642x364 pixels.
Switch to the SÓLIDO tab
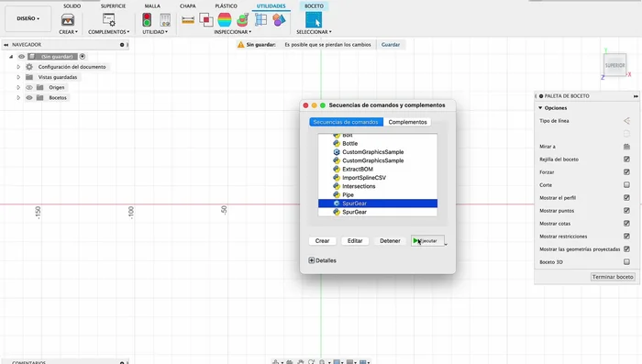(x=72, y=6)
